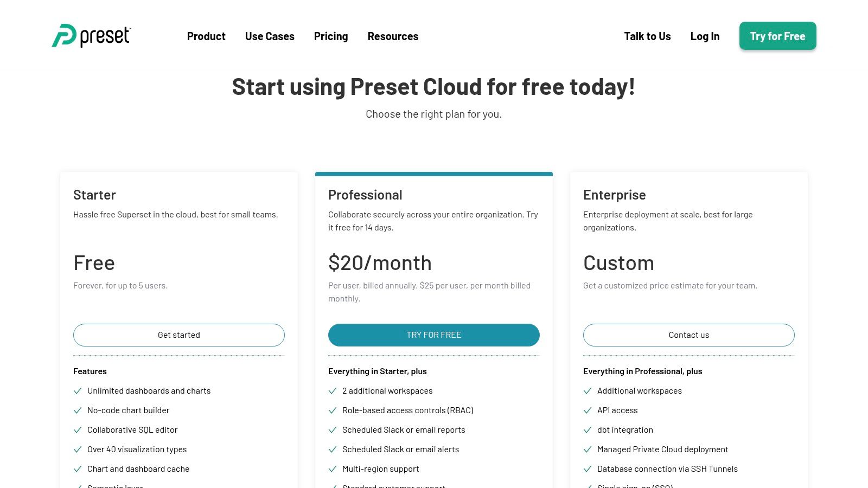
Task: Click the checkmark beside "Database connection via SSH Tunnels"
Action: click(588, 469)
